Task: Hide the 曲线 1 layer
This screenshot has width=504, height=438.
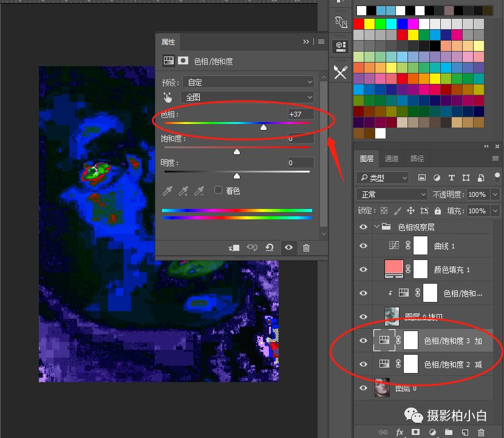Action: 363,246
